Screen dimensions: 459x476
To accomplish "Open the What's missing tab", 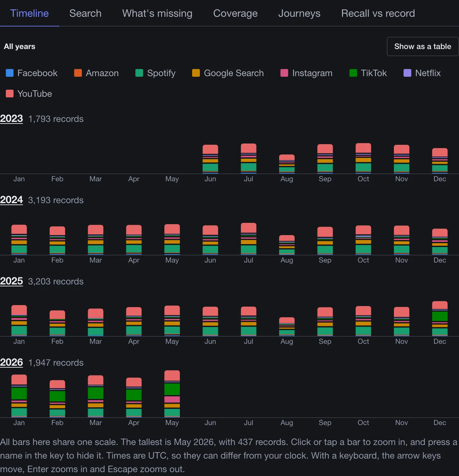I will click(157, 13).
